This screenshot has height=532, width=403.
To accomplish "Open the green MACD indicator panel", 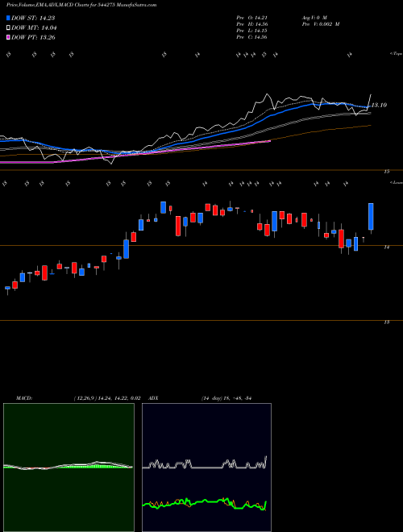I will pyautogui.click(x=69, y=468).
